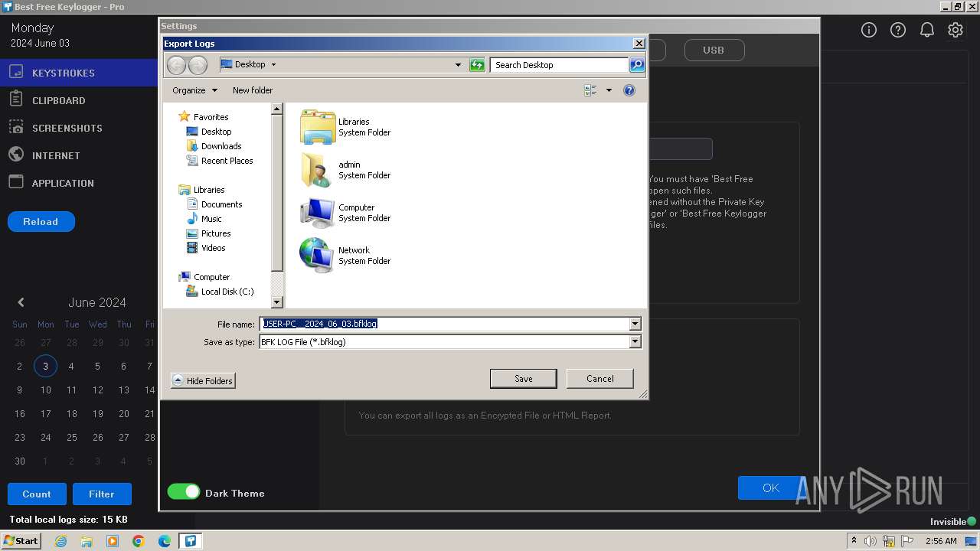The height and width of the screenshot is (551, 980).
Task: Select Screenshots in the sidebar
Action: pos(79,128)
